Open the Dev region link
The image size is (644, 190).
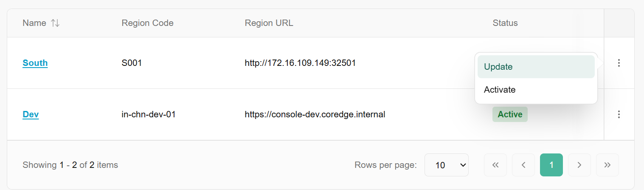(x=31, y=114)
